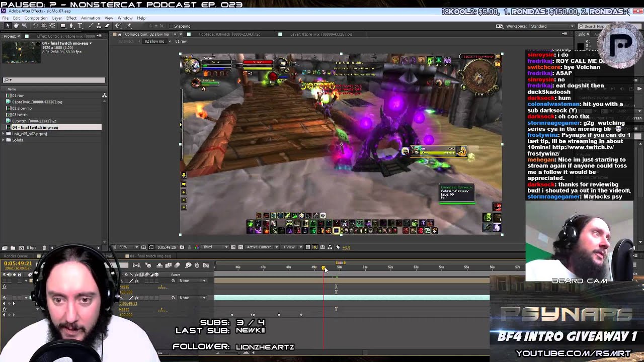The image size is (644, 362).
Task: Click the flowchart view icon in Project panel
Action: tap(104, 96)
